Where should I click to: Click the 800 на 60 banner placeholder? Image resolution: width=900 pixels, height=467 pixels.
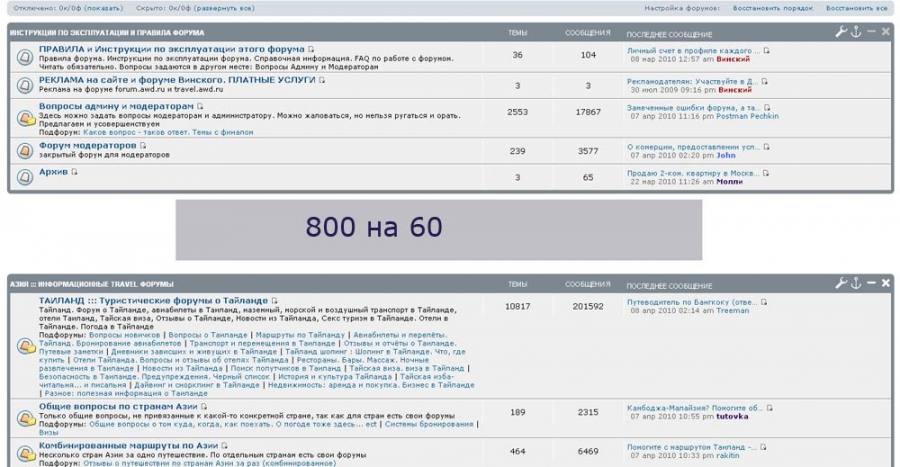(x=439, y=230)
